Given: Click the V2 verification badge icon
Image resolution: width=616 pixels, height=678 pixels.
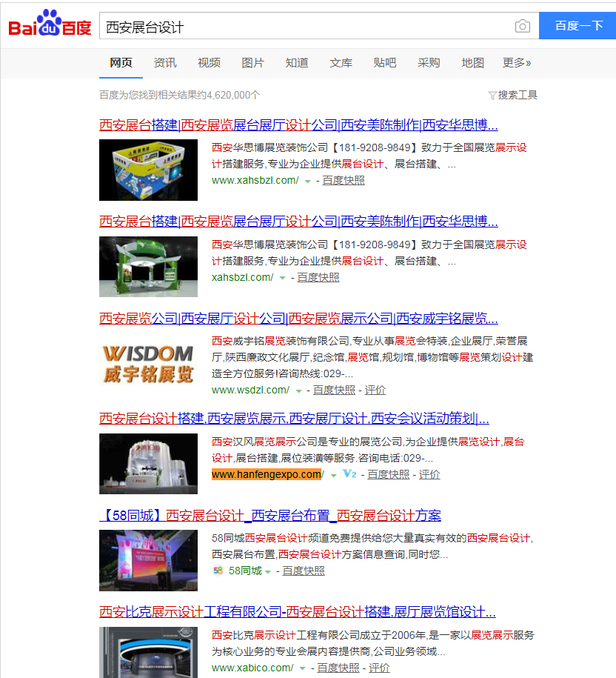Looking at the screenshot, I should pos(349,474).
